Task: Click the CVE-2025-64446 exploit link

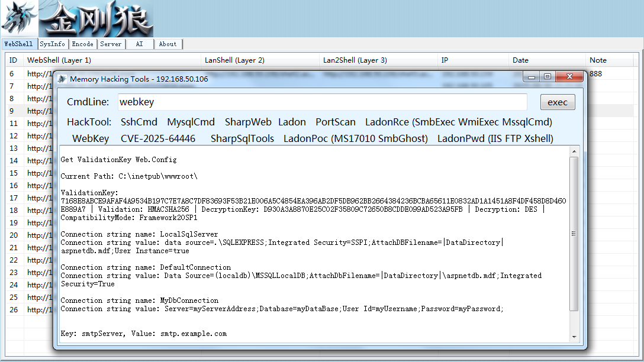Action: pos(158,138)
